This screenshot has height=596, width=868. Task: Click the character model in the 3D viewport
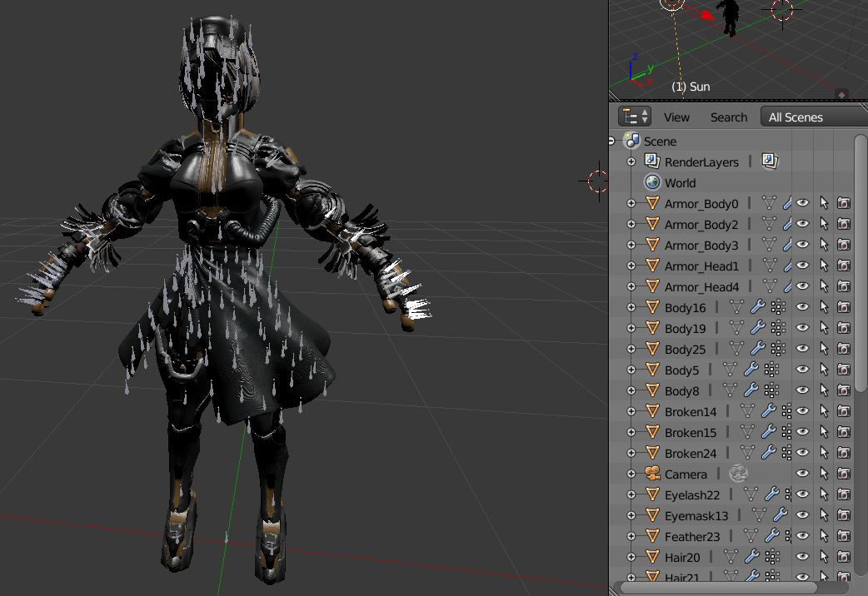click(224, 299)
